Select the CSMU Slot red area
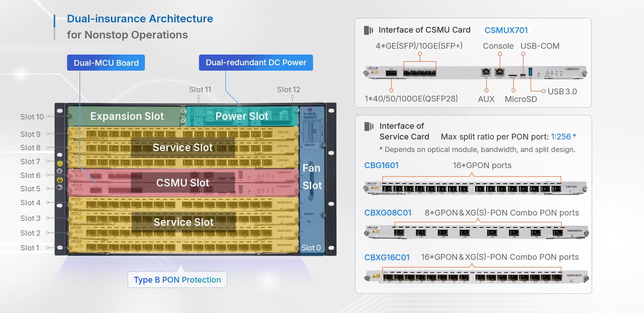The width and height of the screenshot is (644, 313). [x=183, y=183]
